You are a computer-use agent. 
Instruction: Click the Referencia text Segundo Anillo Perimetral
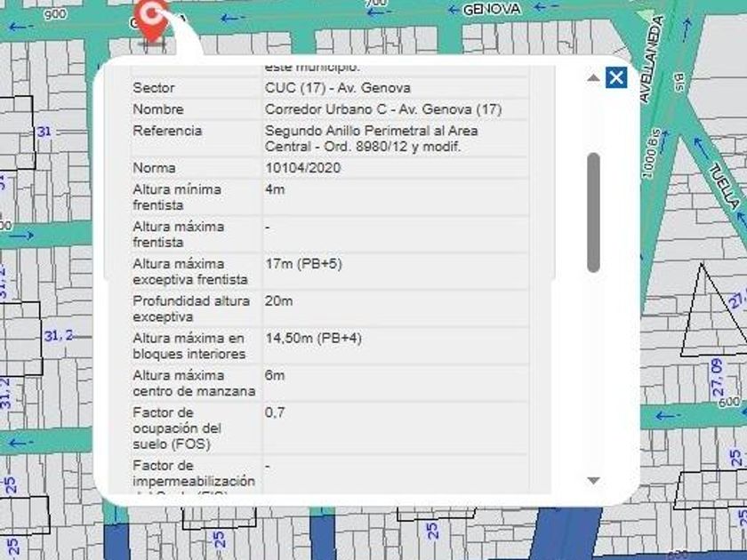pos(370,131)
